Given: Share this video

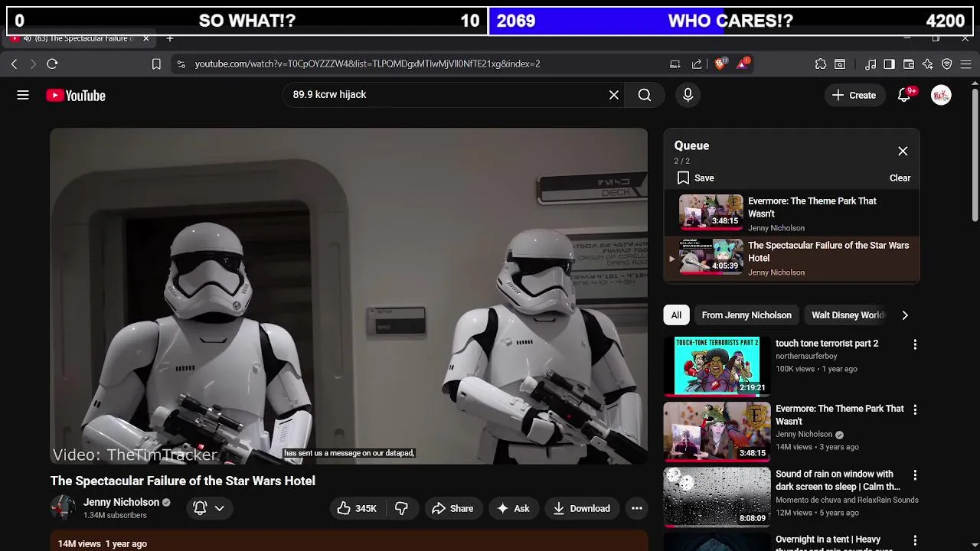Looking at the screenshot, I should (x=452, y=509).
